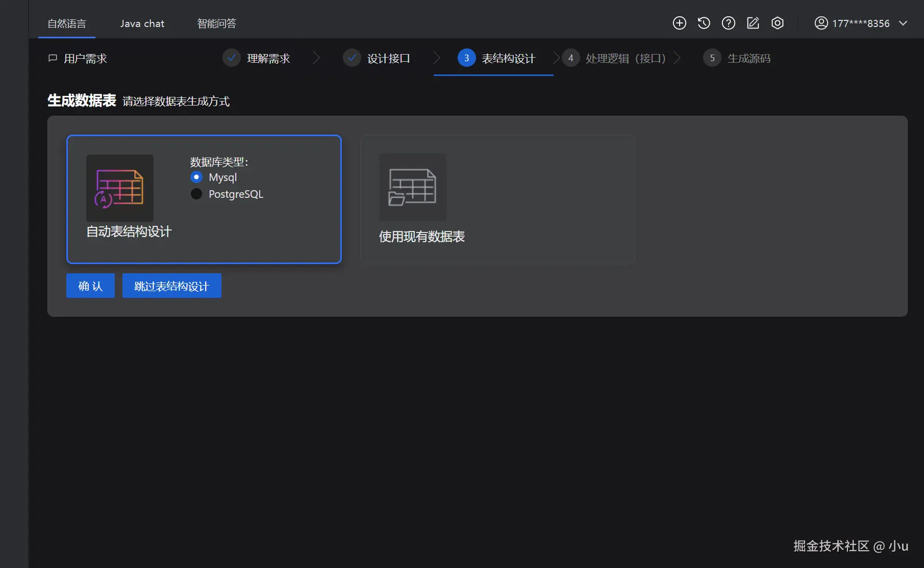Select the 使用现有数据表 card
The image size is (924, 568).
[x=498, y=199]
